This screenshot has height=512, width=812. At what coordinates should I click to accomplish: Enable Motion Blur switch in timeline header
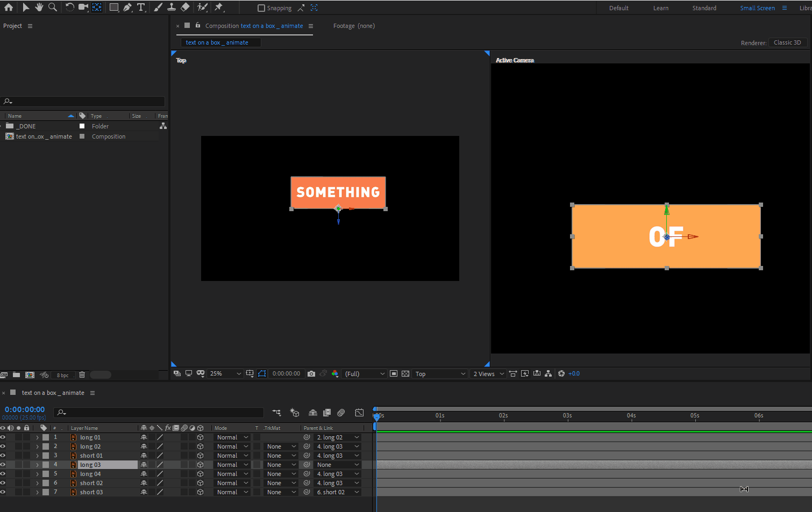point(341,413)
